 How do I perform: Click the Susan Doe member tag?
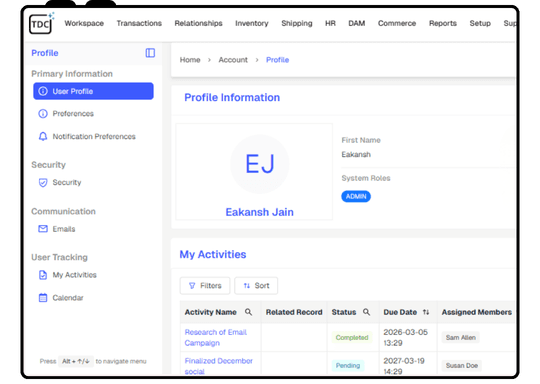[461, 365]
